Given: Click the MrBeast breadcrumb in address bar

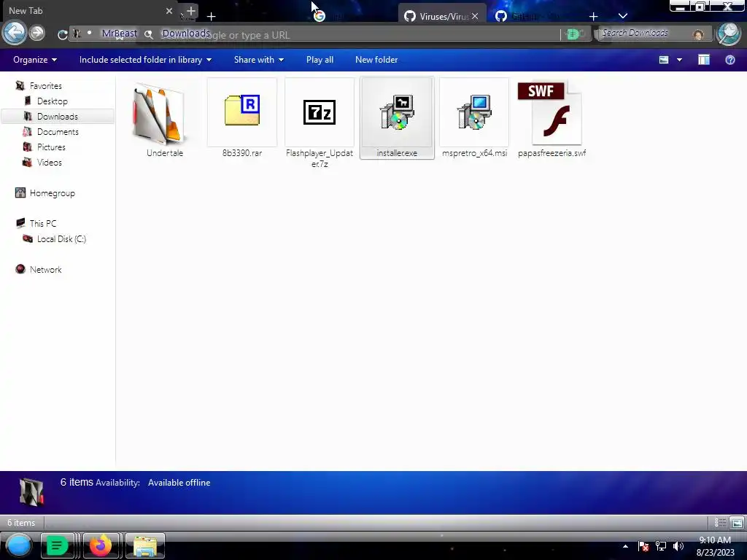Looking at the screenshot, I should pos(119,34).
